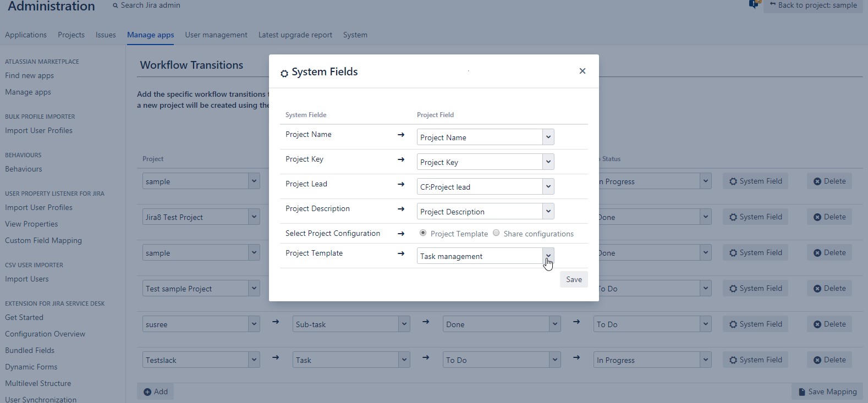
Task: Open Import User Profiles under Bulk Profile Importer
Action: coord(39,131)
